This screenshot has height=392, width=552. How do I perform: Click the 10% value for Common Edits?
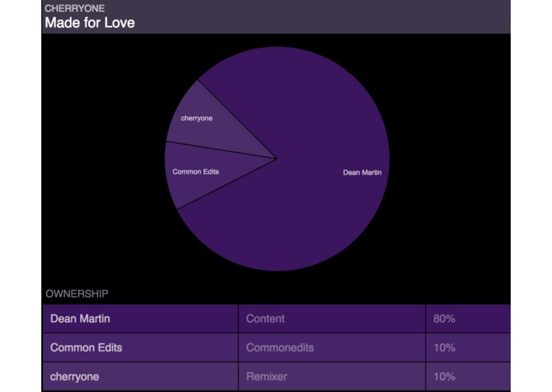tap(444, 348)
